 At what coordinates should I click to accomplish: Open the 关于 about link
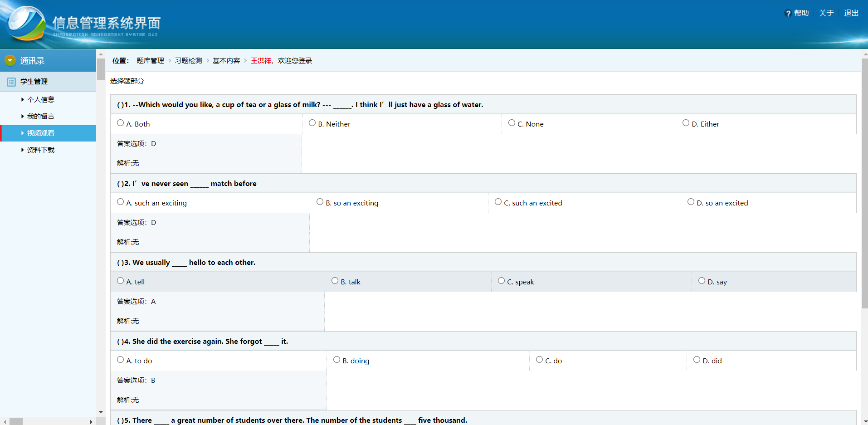(826, 13)
